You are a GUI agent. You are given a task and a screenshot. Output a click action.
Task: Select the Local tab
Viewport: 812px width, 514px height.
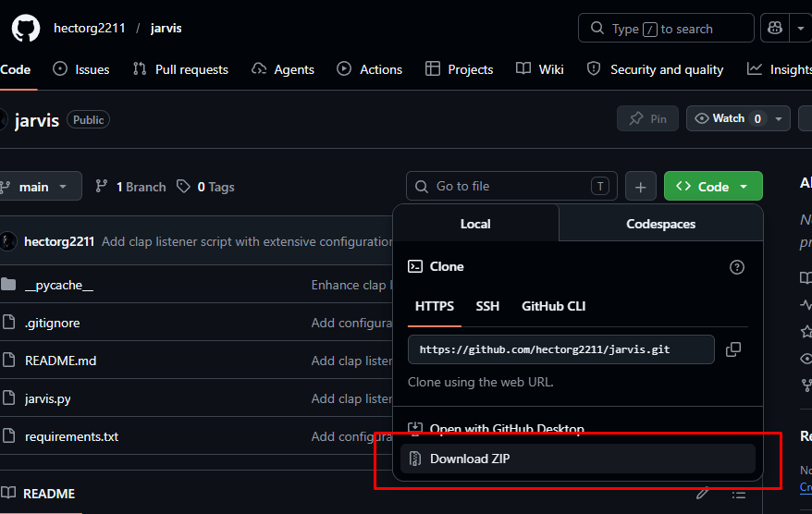click(475, 224)
